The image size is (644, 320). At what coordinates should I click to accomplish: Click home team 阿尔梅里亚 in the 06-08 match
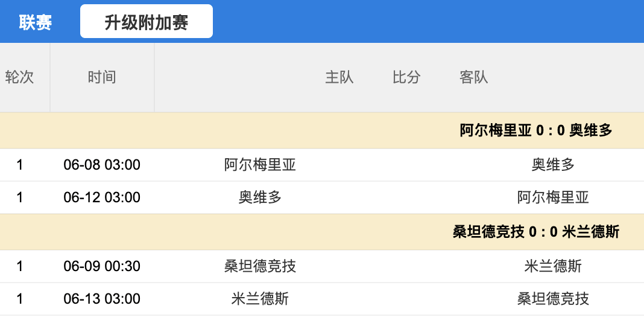click(x=260, y=165)
